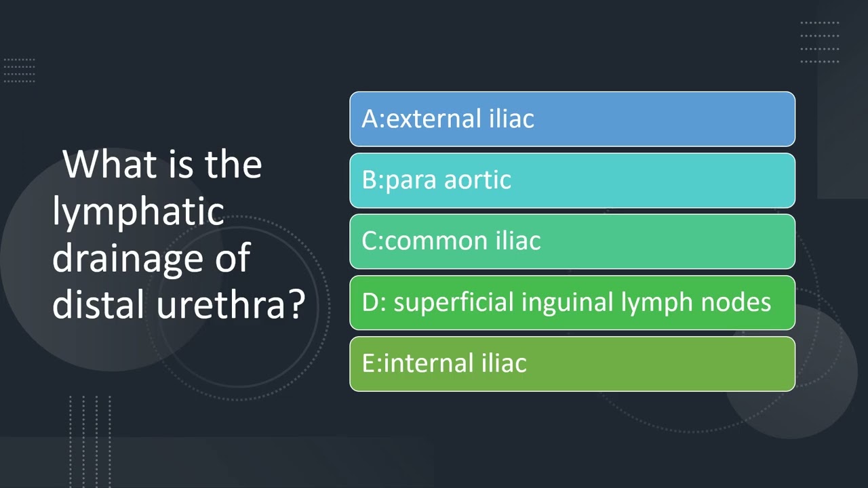Click the small dotted grid in the upper-left corner
The width and height of the screenshot is (868, 488).
[x=19, y=70]
